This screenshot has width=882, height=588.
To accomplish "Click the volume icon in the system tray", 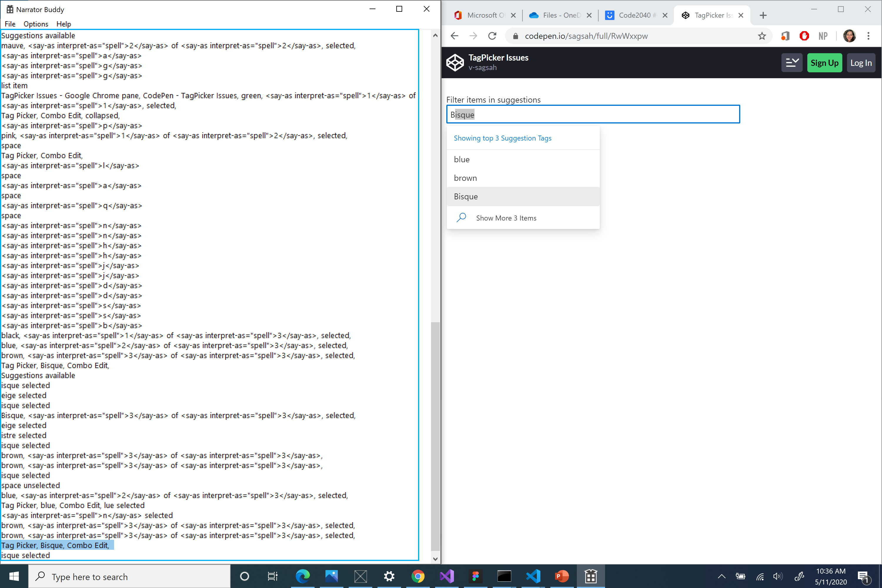I will 778,576.
